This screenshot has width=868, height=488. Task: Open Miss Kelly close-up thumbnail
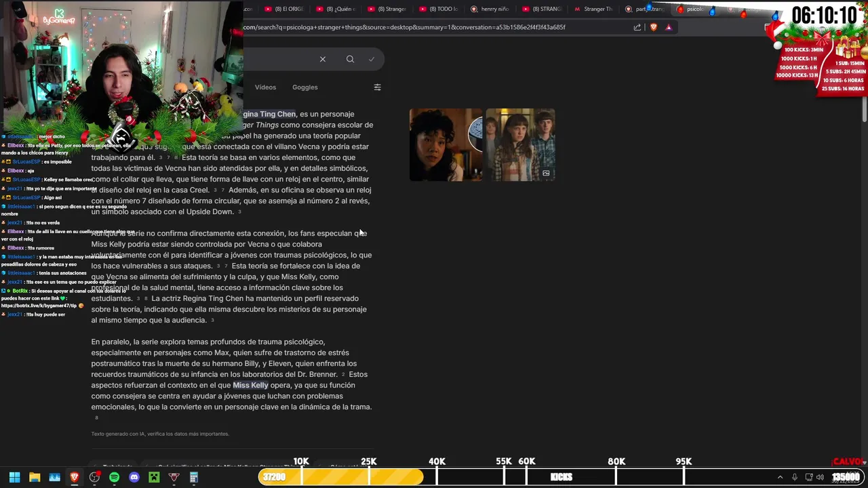(446, 145)
